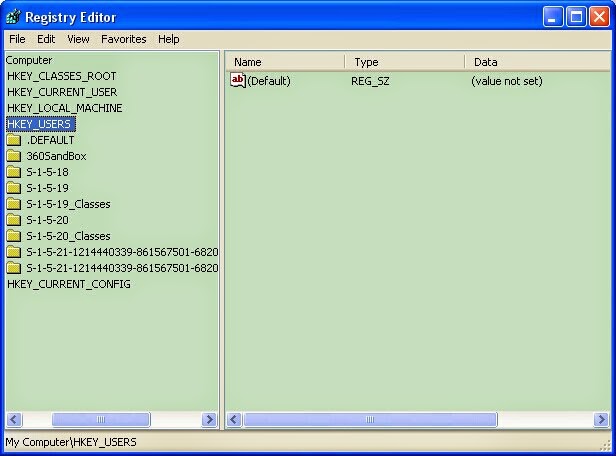
Task: Click the Type column header
Action: point(405,62)
